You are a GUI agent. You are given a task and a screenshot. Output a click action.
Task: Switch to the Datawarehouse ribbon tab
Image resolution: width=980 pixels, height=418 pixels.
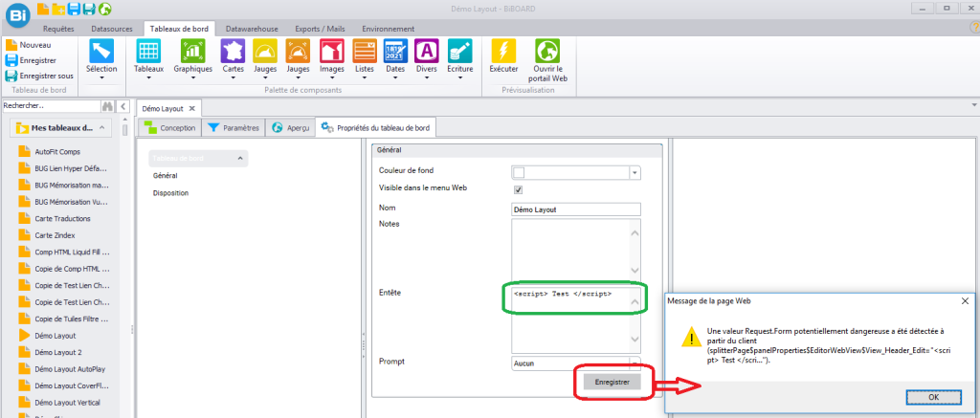point(252,29)
